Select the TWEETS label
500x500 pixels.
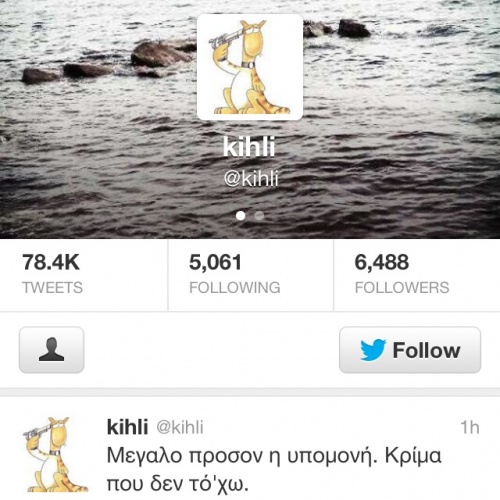52,287
